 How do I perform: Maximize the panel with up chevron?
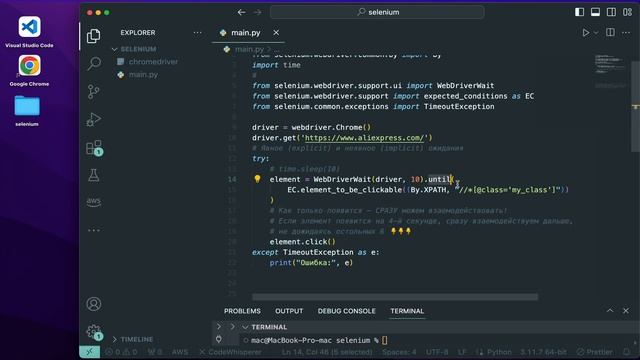click(x=610, y=311)
